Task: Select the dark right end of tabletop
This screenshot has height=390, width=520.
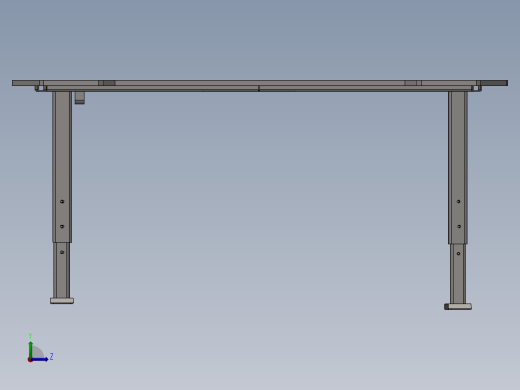Action: (x=494, y=83)
